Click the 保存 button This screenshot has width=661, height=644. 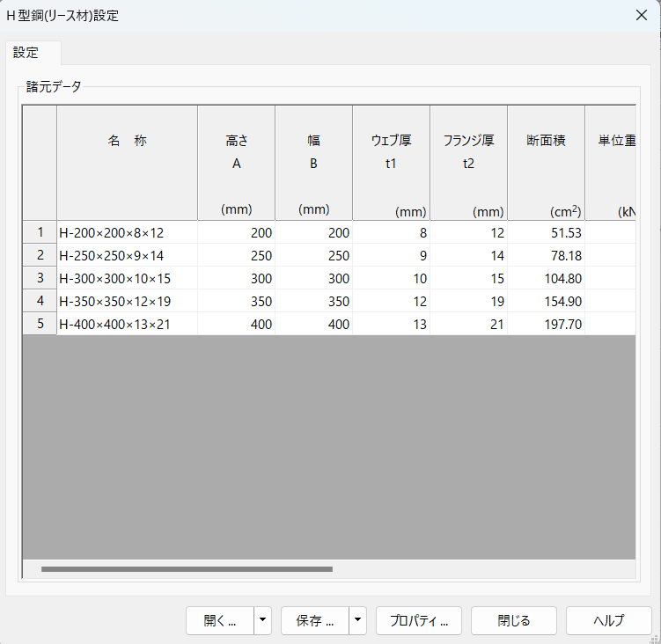(314, 620)
